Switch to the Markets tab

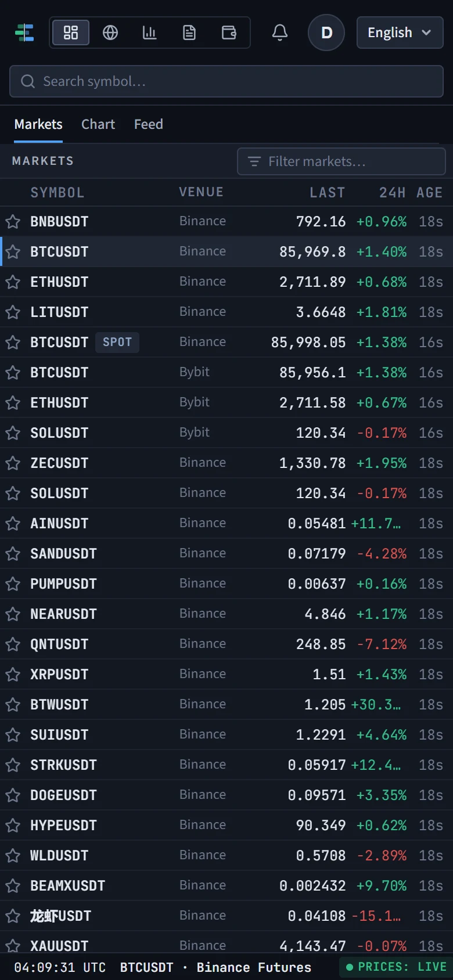(38, 124)
